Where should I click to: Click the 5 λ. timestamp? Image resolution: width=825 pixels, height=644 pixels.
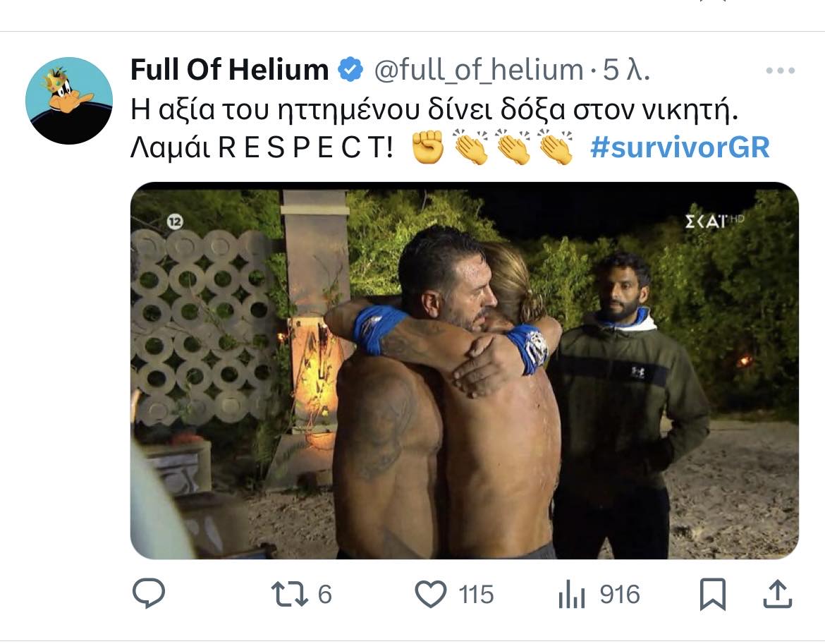626,70
